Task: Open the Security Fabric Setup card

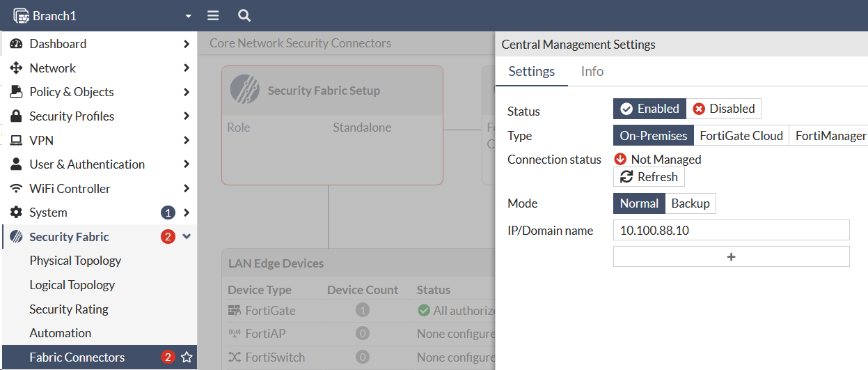Action: point(332,125)
